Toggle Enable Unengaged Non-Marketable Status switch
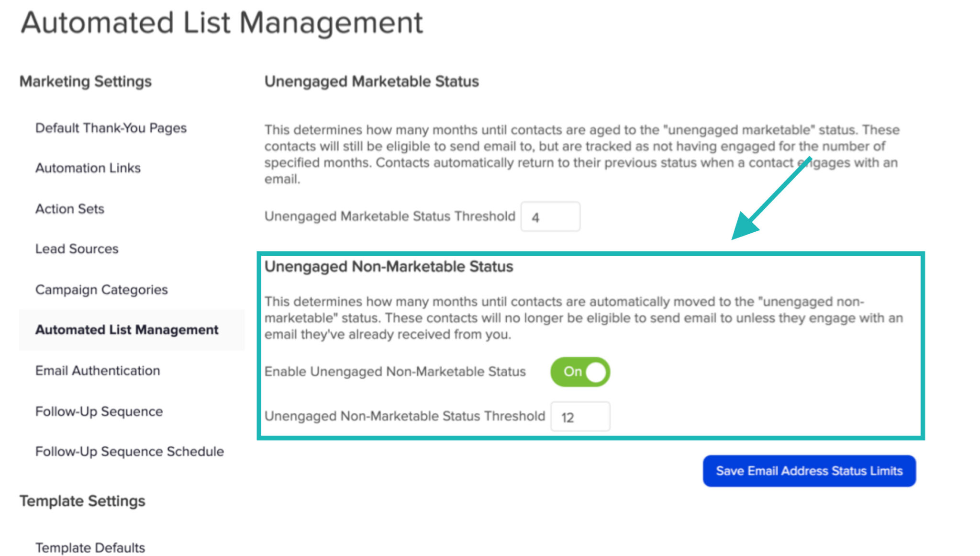The height and width of the screenshot is (556, 980). [x=580, y=372]
